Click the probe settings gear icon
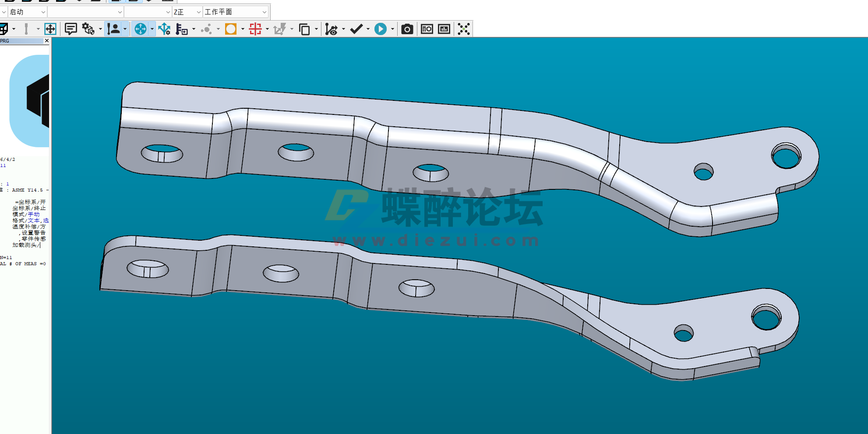This screenshot has height=434, width=868. [x=87, y=29]
